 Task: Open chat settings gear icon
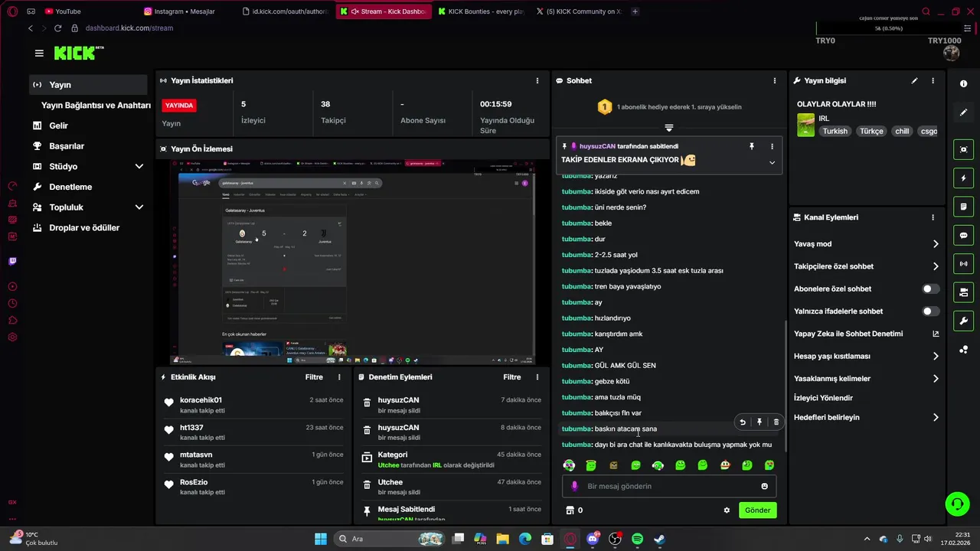coord(727,510)
